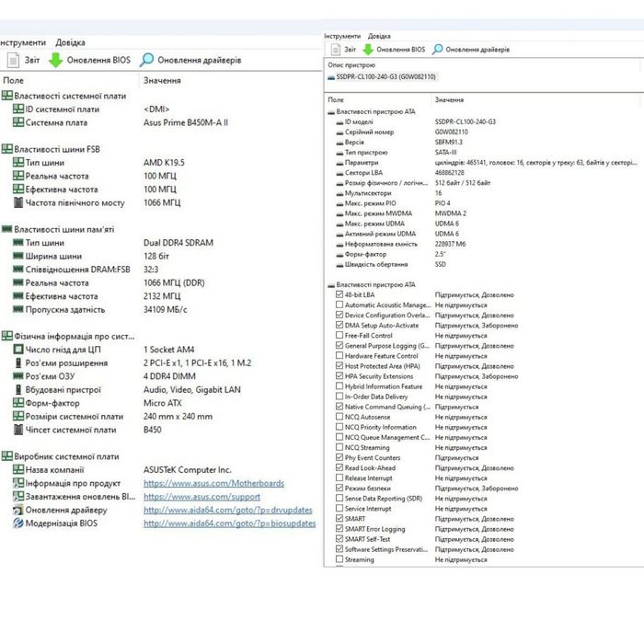Click the chipset icon beside 'Чіпсет системної плати'
The image size is (644, 644).
pos(18,430)
